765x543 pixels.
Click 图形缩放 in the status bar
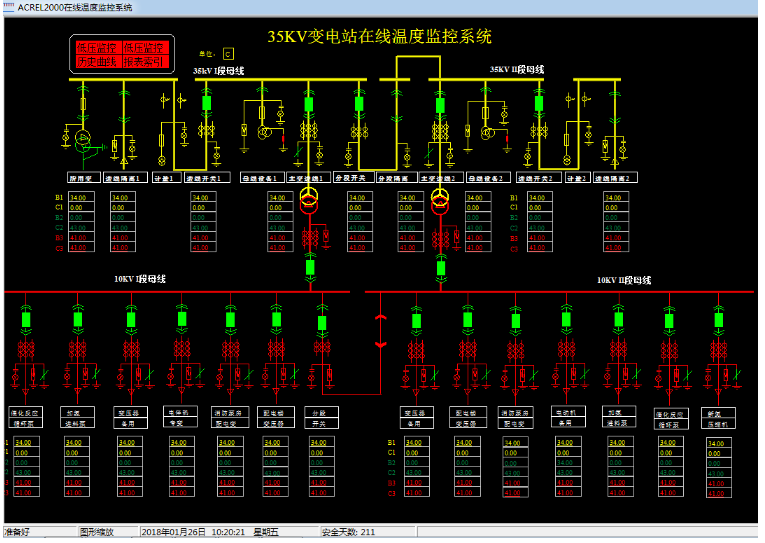click(97, 532)
